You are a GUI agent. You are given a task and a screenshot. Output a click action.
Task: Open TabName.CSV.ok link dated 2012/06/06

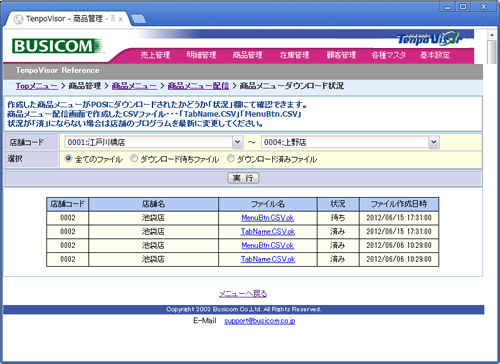pyautogui.click(x=268, y=259)
